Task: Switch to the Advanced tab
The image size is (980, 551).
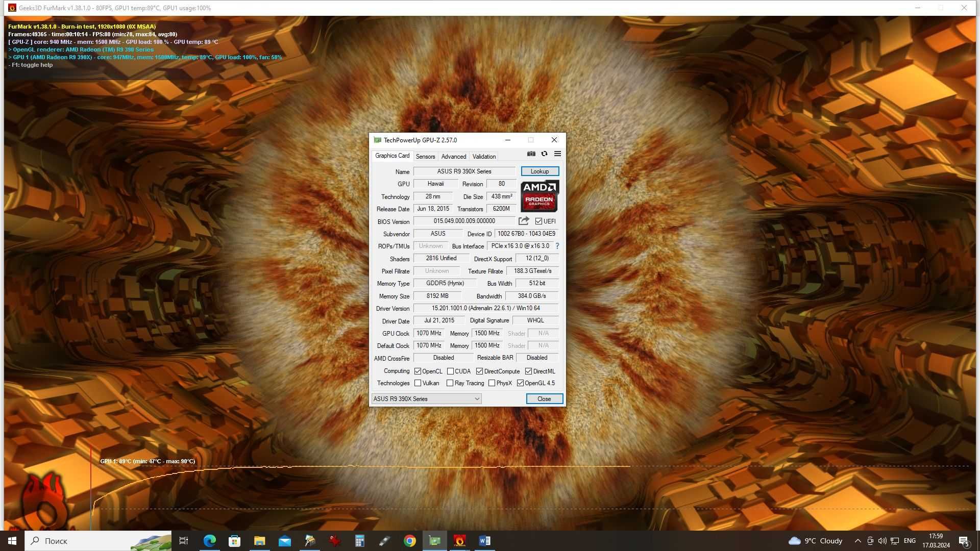Action: (x=454, y=157)
